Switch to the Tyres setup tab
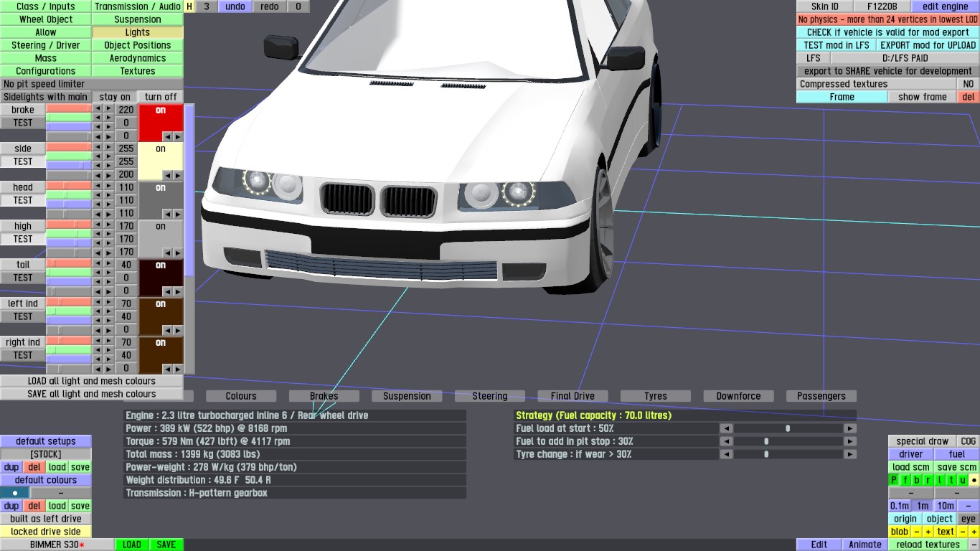 click(656, 396)
